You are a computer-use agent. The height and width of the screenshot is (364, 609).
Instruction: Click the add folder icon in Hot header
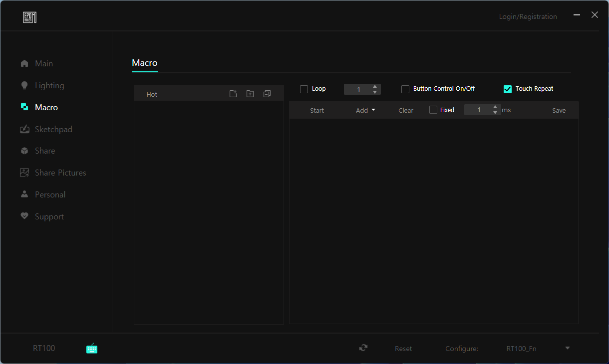click(250, 94)
